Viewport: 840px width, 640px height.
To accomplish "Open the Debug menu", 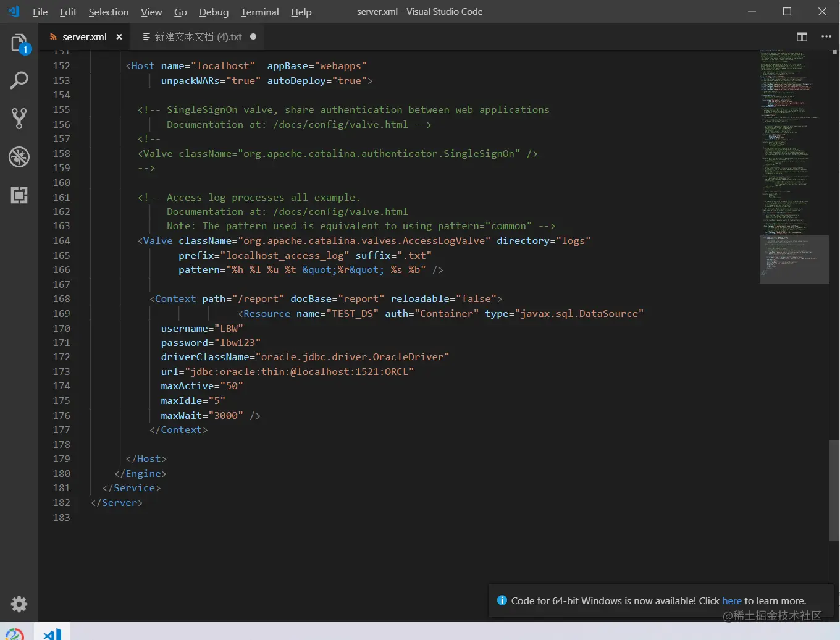I will coord(214,12).
